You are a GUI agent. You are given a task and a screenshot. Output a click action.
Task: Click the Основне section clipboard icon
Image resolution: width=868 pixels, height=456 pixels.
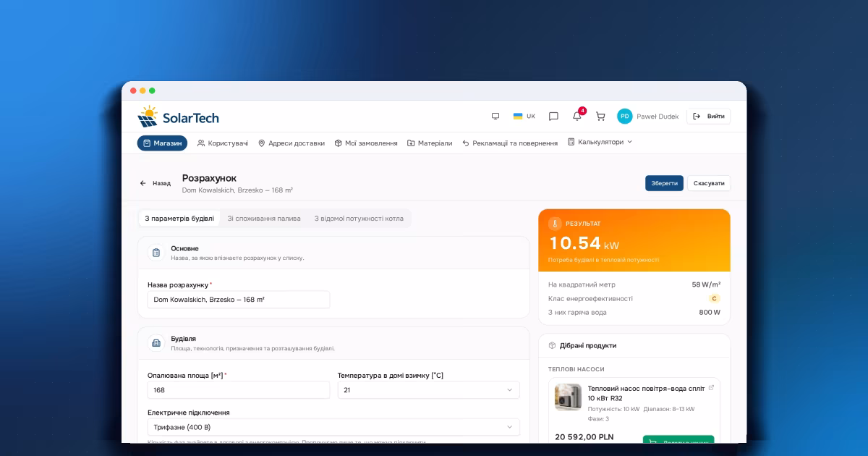(x=156, y=253)
